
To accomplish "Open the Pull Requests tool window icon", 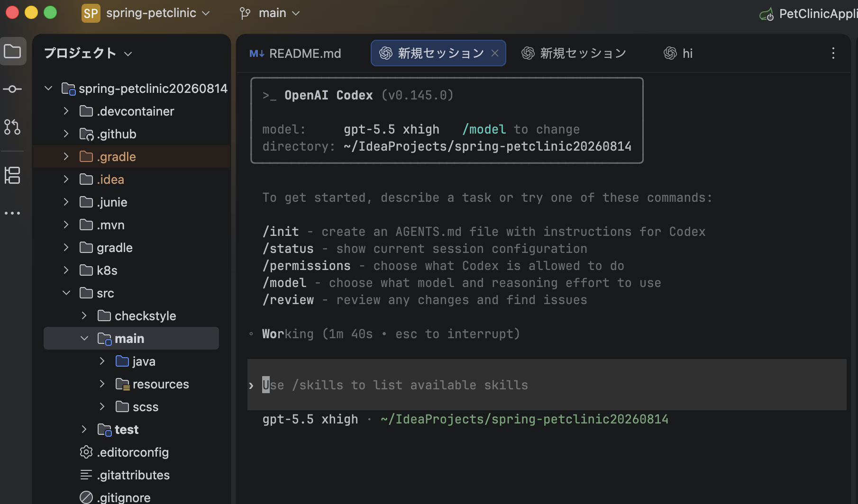I will [13, 127].
